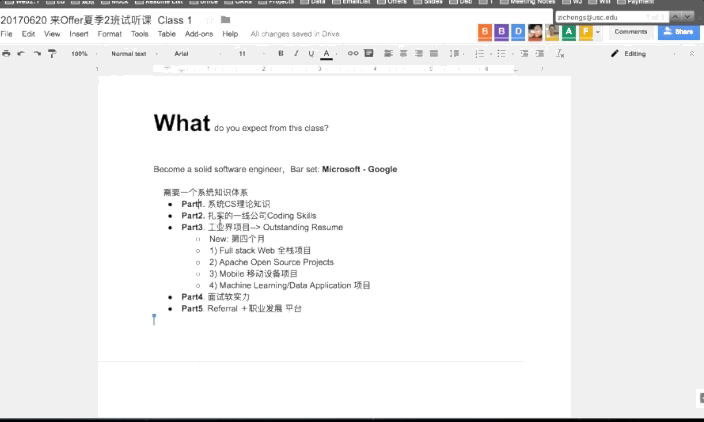Open the File menu
Viewport: 704px width, 422px height.
(x=6, y=34)
